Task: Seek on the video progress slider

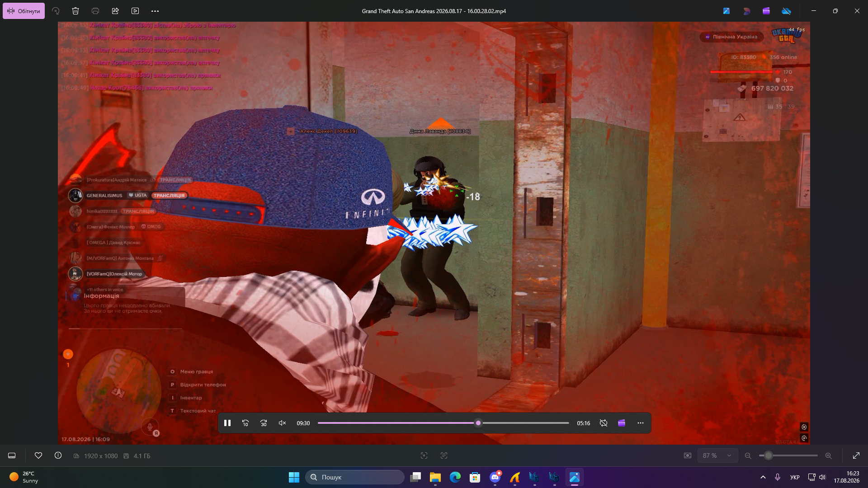Action: click(443, 423)
